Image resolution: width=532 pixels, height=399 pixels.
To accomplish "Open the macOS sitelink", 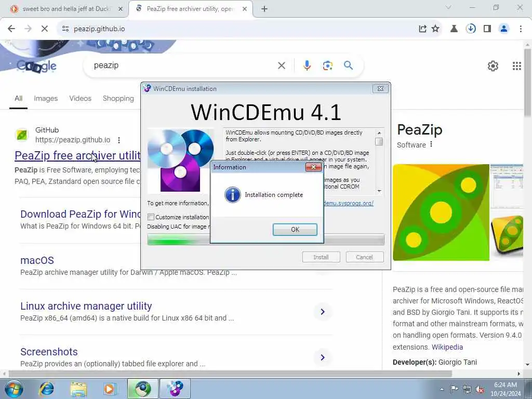I will pos(37,260).
